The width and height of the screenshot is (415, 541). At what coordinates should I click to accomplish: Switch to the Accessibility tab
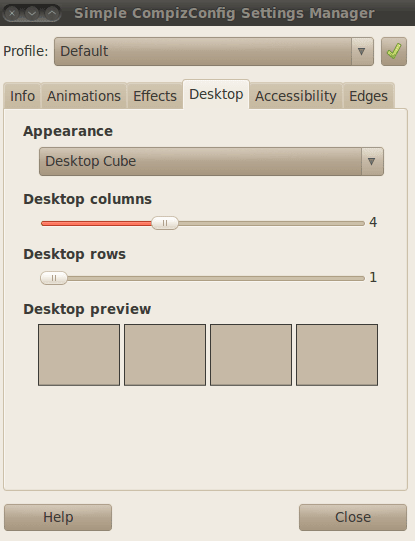click(296, 96)
